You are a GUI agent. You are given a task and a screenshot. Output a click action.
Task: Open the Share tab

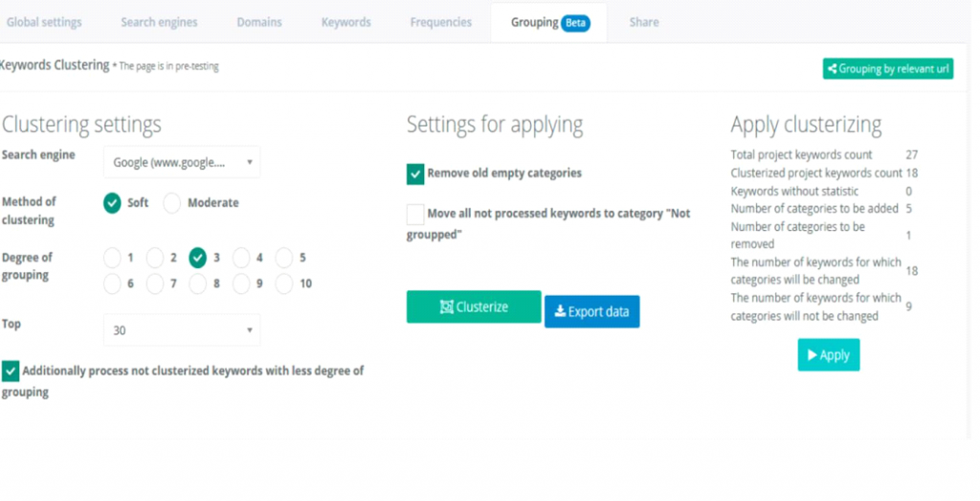[x=644, y=22]
